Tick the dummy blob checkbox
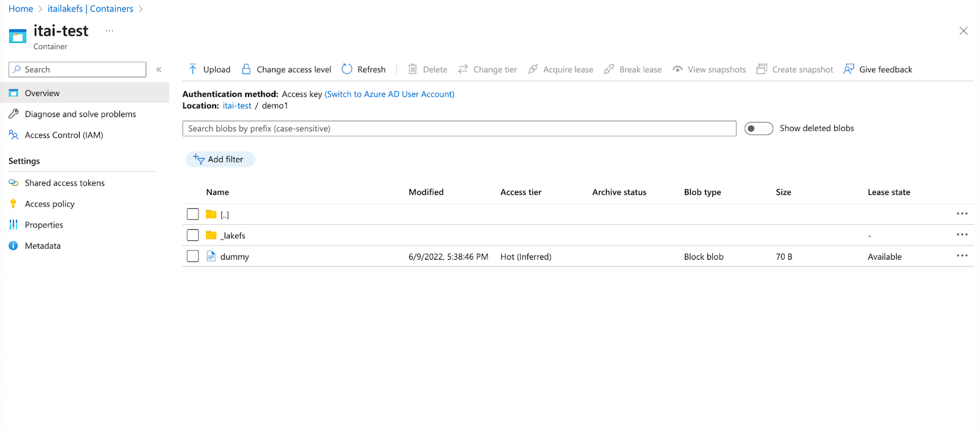Viewport: 980px width, 430px height. (x=193, y=256)
